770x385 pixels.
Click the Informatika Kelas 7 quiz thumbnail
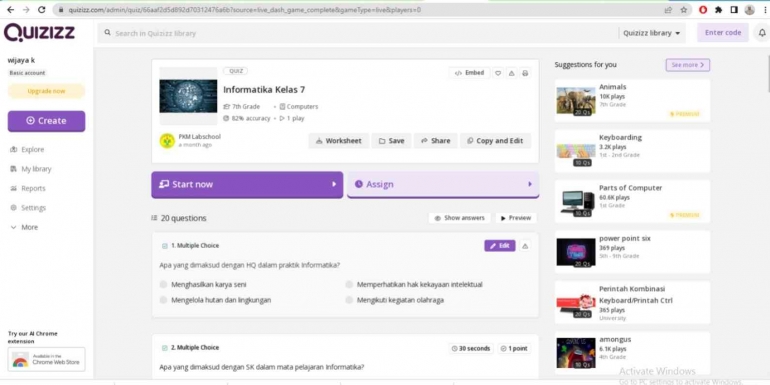188,96
